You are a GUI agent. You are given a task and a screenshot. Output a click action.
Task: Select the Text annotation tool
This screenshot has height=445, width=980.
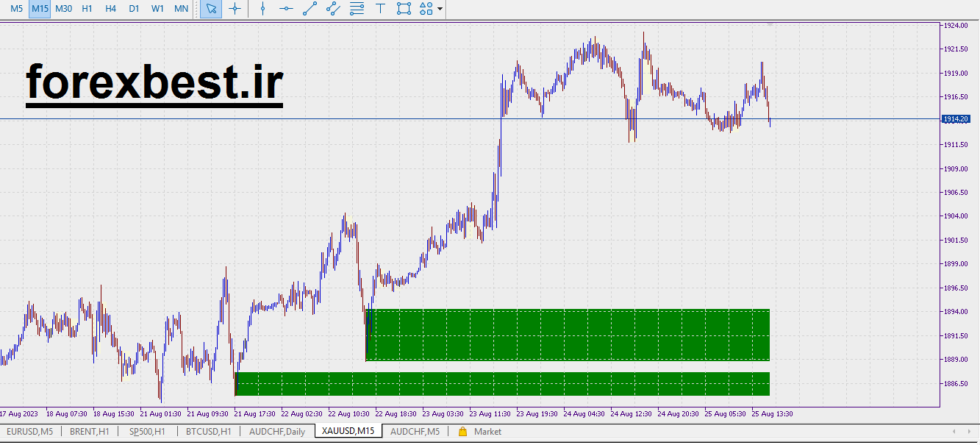379,9
